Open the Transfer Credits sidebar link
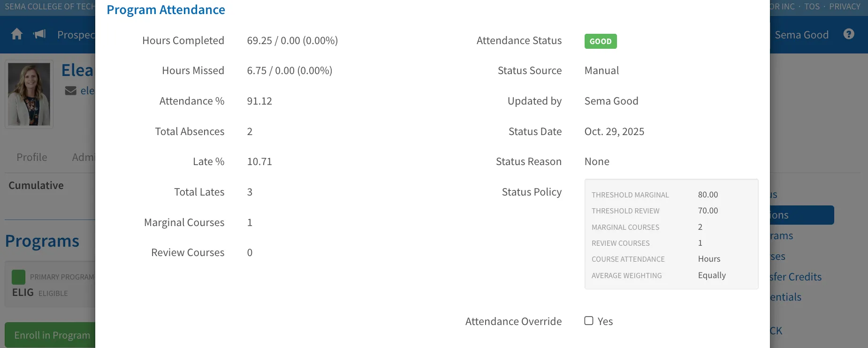 point(796,277)
